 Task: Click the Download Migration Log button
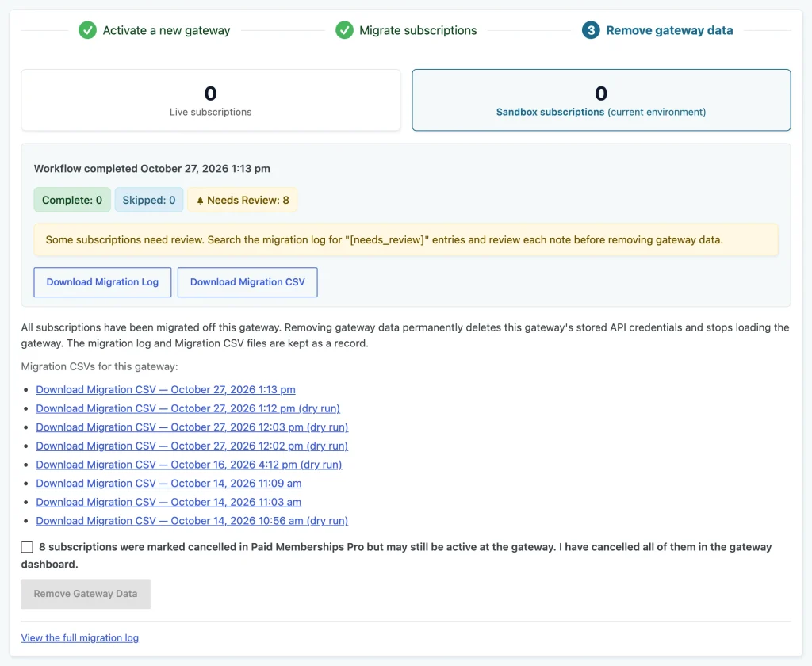[x=102, y=282]
